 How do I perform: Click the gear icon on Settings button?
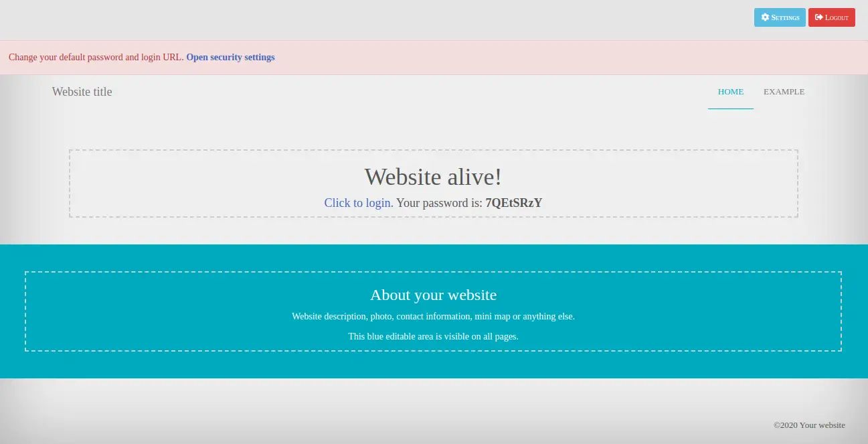(x=765, y=17)
